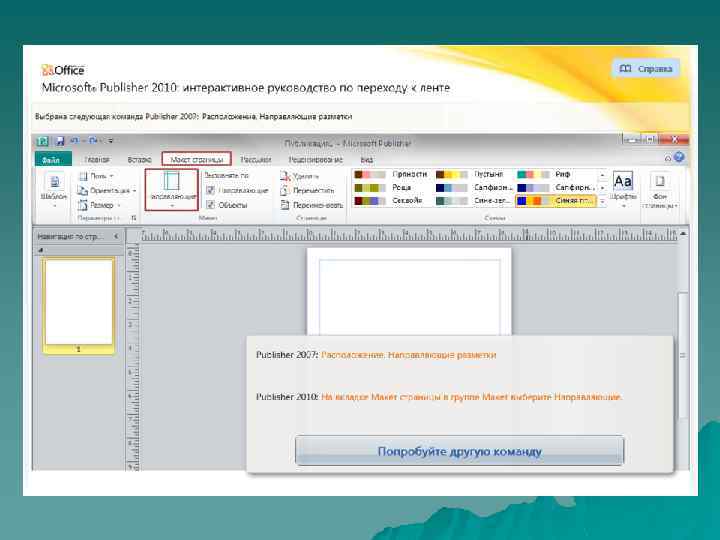Click the vertical scrollbar up arrow
The image size is (720, 540).
coord(683,234)
